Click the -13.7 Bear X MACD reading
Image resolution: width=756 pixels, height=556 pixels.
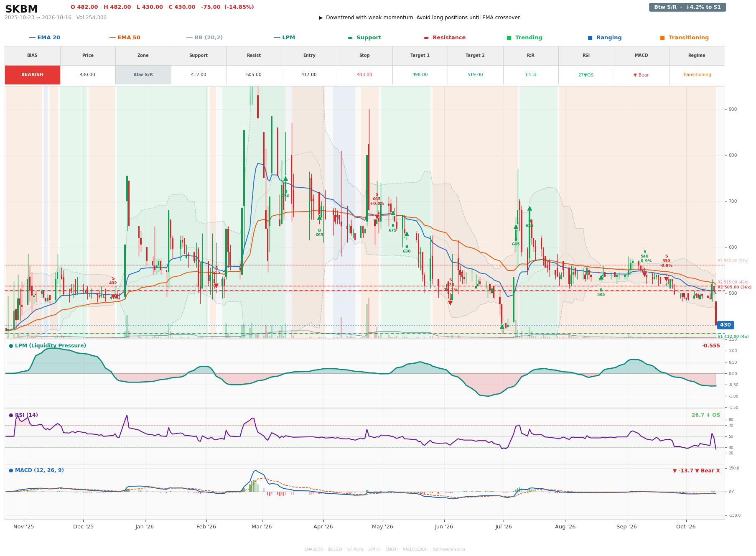(x=696, y=471)
